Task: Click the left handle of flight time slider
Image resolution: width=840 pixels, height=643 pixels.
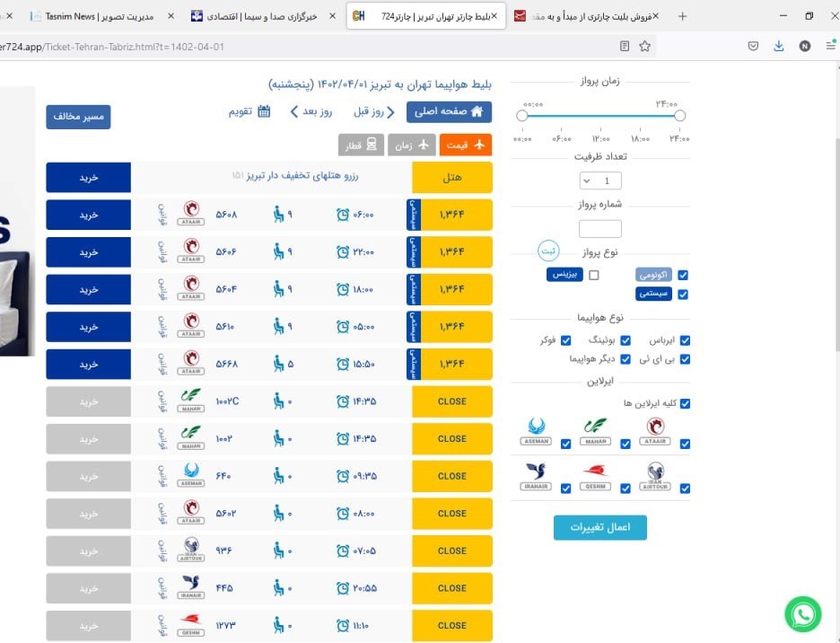Action: (522, 116)
